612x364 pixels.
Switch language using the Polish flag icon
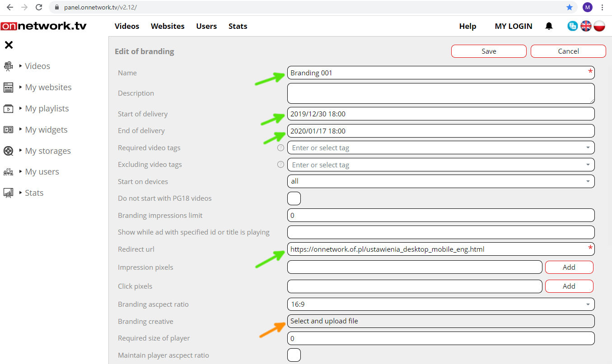599,26
